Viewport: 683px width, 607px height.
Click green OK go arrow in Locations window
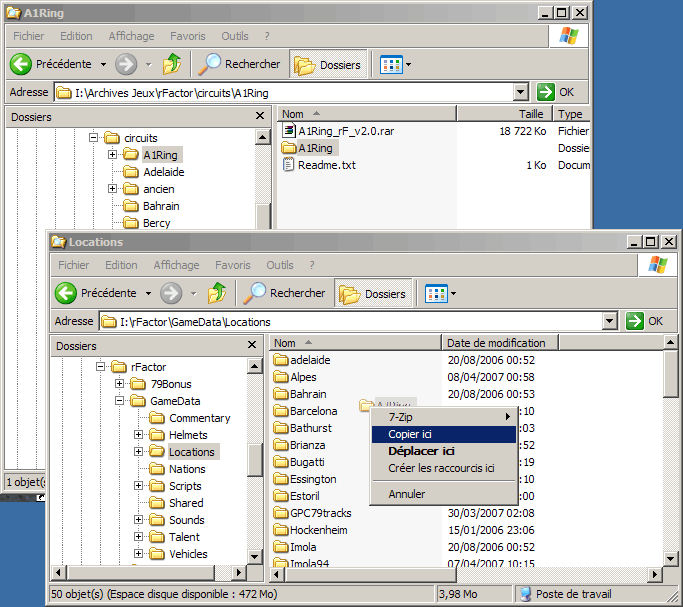coord(635,321)
